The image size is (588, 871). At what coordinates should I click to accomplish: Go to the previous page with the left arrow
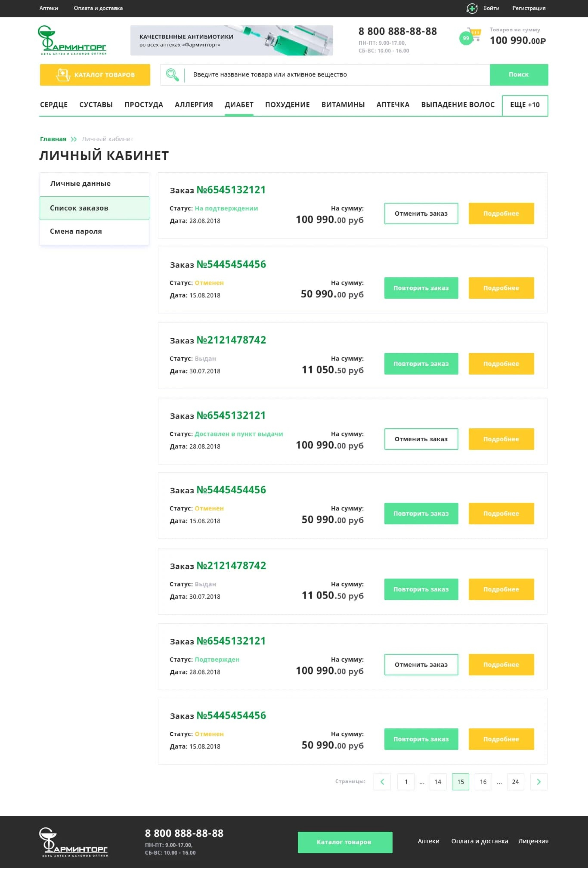382,782
